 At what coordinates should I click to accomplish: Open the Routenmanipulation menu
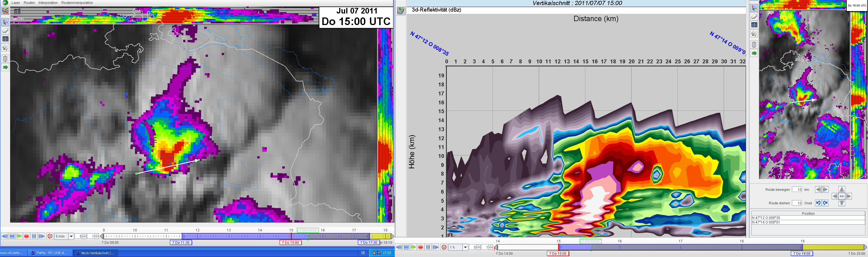point(77,3)
